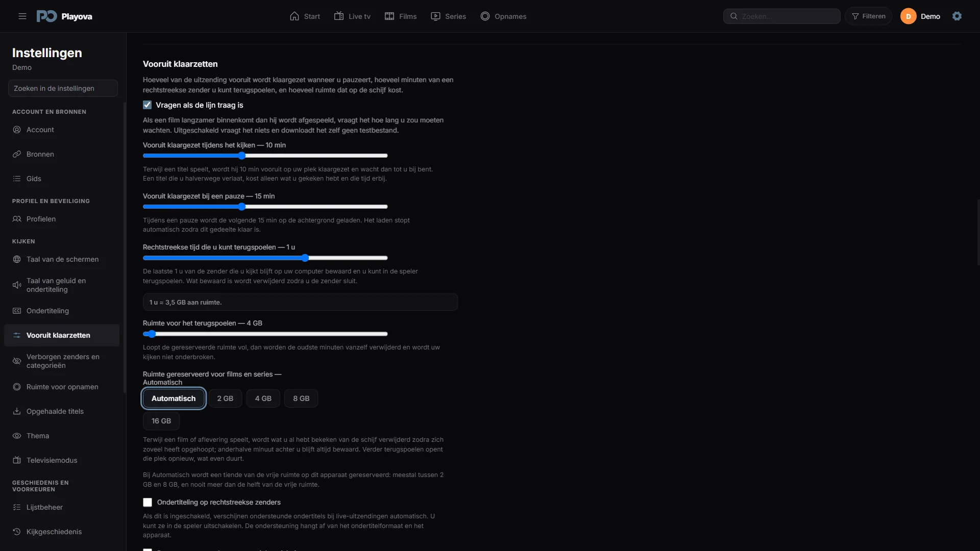The width and height of the screenshot is (980, 551).
Task: Select the 4 GB storage option
Action: 263,398
